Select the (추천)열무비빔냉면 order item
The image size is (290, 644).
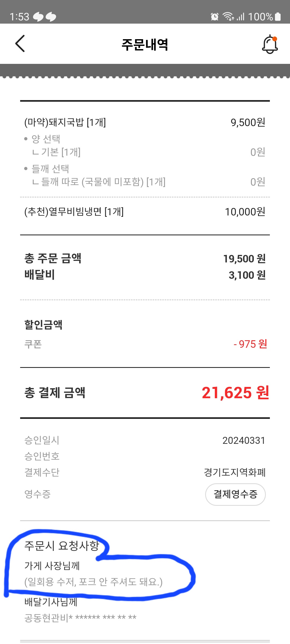tap(74, 212)
